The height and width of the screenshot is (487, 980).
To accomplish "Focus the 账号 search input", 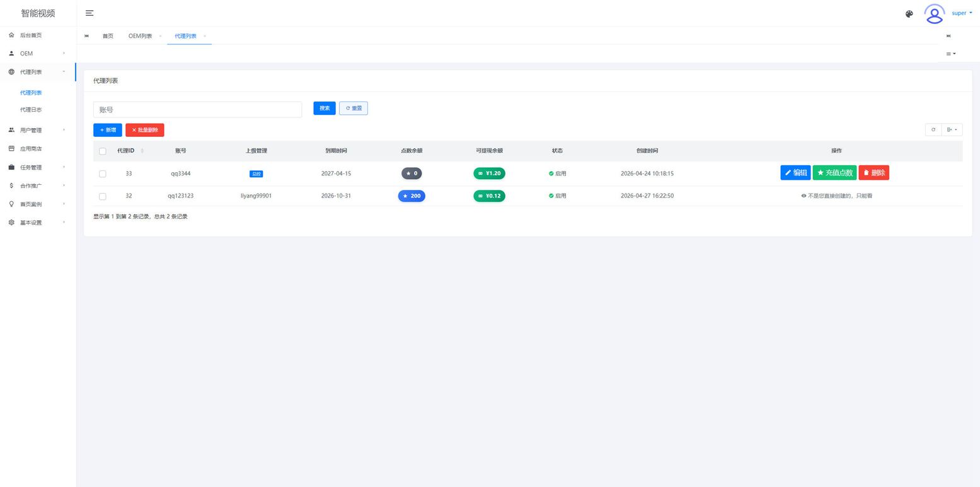I will point(197,110).
